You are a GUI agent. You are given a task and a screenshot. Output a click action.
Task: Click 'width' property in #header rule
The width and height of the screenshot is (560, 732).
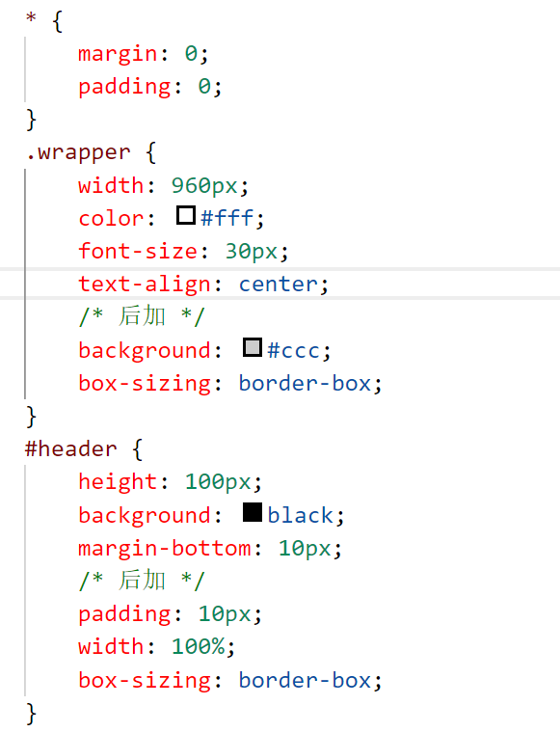(x=111, y=646)
